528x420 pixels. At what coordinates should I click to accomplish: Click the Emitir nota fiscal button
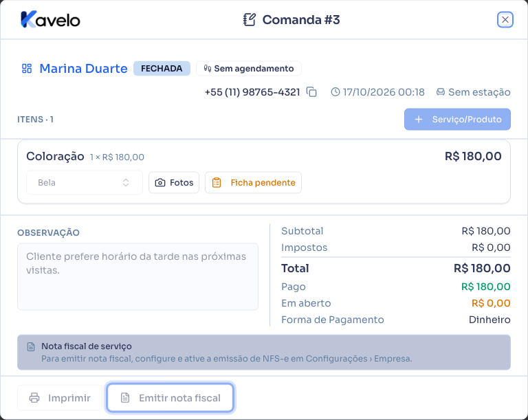click(170, 398)
